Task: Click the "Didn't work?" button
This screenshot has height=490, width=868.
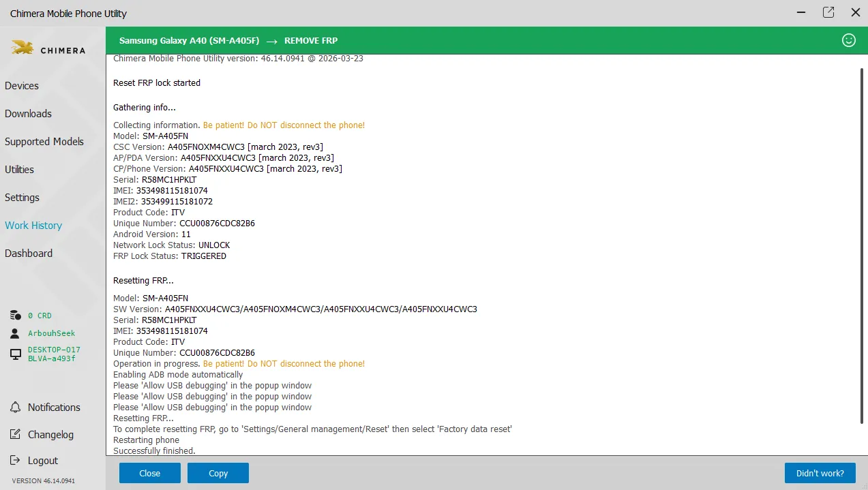Action: click(820, 473)
